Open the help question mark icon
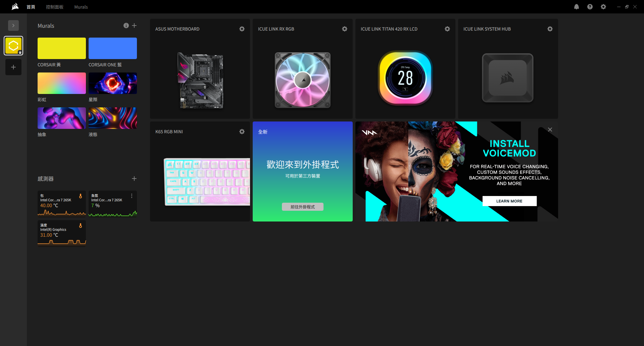Viewport: 644px width, 346px height. point(590,7)
